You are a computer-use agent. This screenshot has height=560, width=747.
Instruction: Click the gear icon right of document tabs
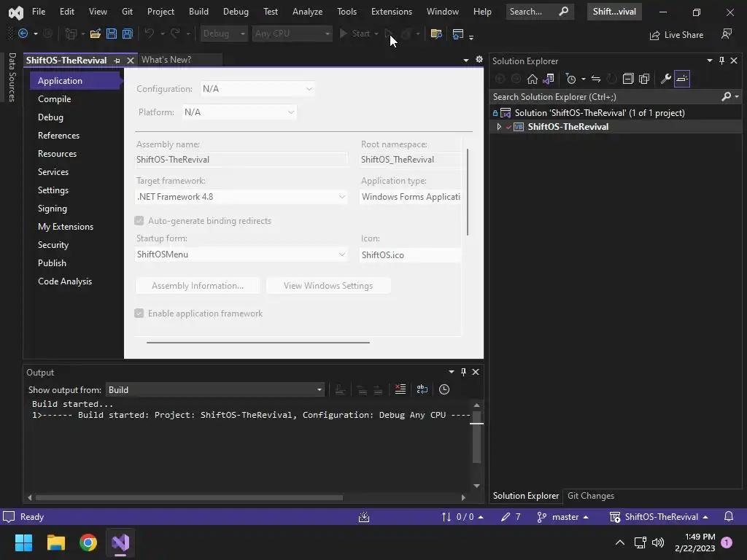(479, 60)
